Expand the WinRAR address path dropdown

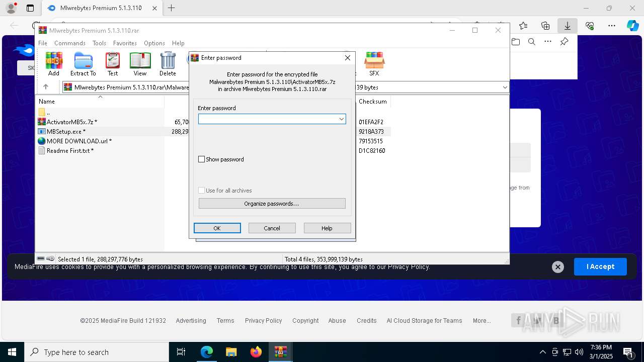coord(505,87)
